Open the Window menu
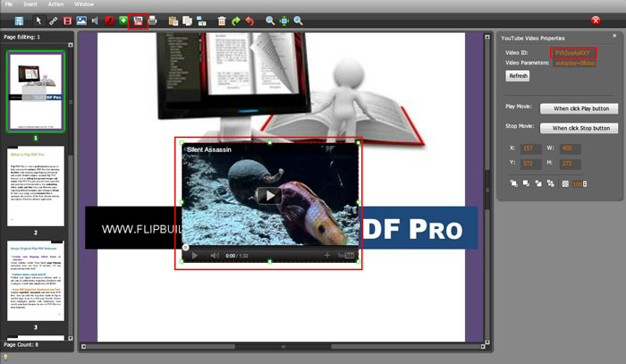The width and height of the screenshot is (626, 364). click(84, 4)
